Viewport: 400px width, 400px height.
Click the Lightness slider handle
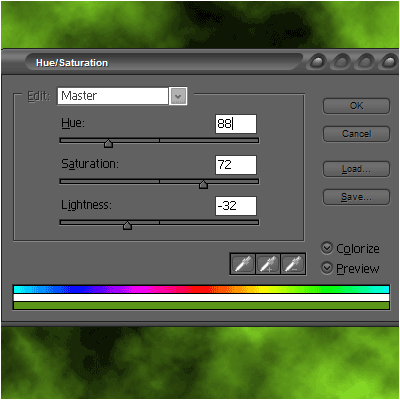pyautogui.click(x=127, y=225)
